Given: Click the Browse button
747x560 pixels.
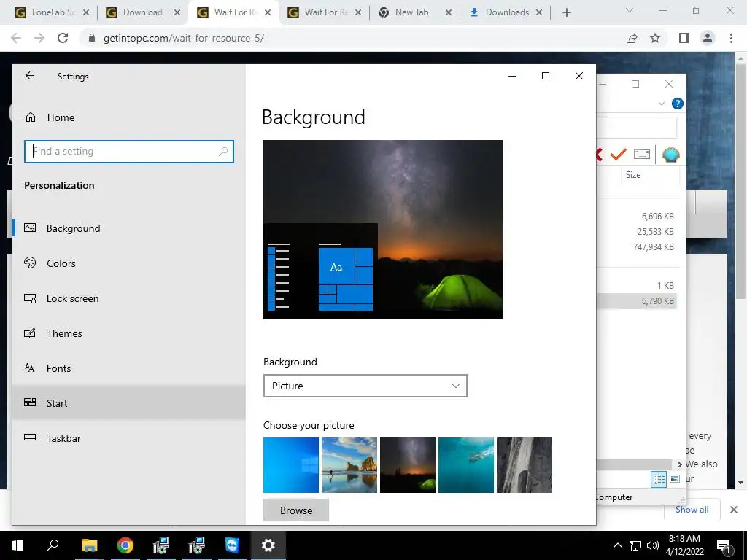Looking at the screenshot, I should (x=296, y=510).
